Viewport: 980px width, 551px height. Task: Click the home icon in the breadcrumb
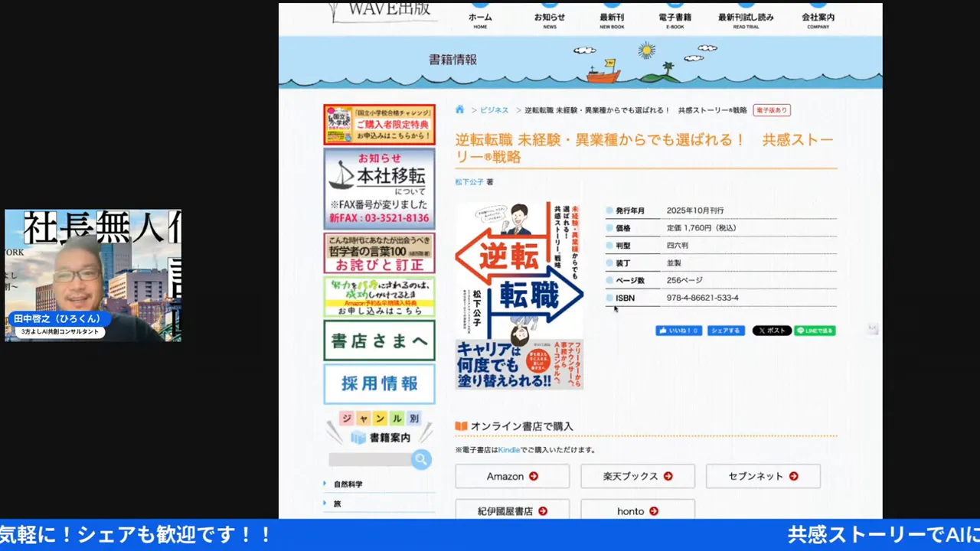(x=460, y=110)
